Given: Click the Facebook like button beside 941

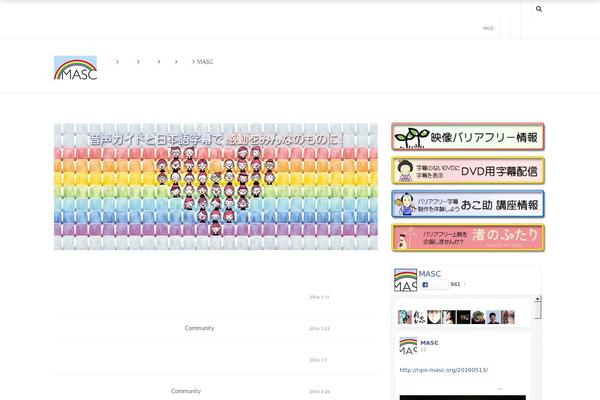Looking at the screenshot, I should [434, 284].
